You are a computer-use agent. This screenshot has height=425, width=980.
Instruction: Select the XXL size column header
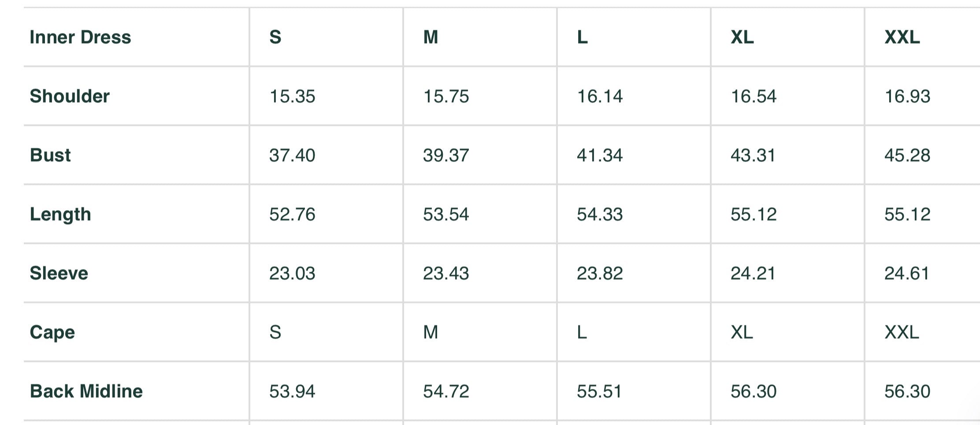coord(902,37)
